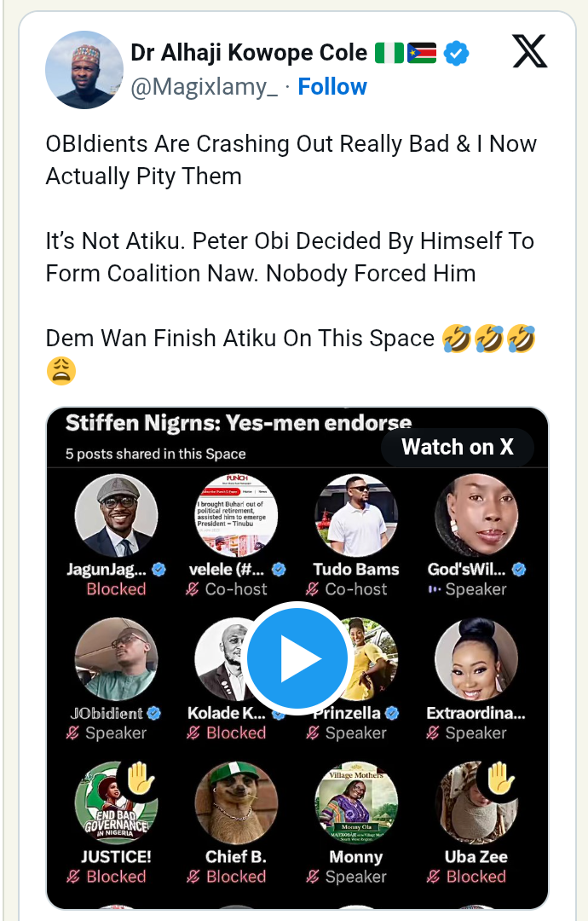Open the @Magixlamy_ handle
This screenshot has height=921, width=588.
coord(204,87)
